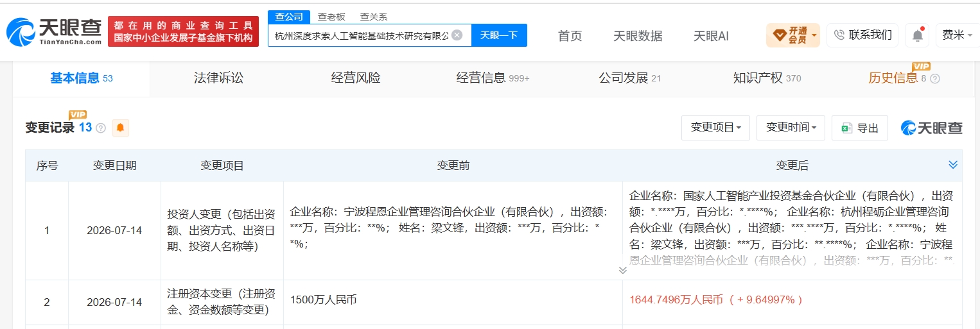Open the 费米 user account menu
The width and height of the screenshot is (980, 329).
click(958, 35)
